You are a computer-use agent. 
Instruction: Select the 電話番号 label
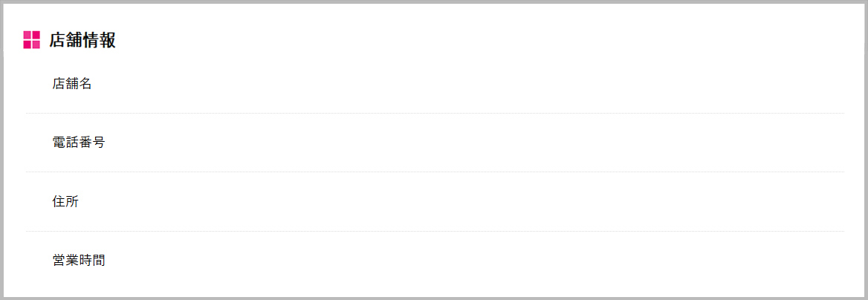click(x=79, y=143)
